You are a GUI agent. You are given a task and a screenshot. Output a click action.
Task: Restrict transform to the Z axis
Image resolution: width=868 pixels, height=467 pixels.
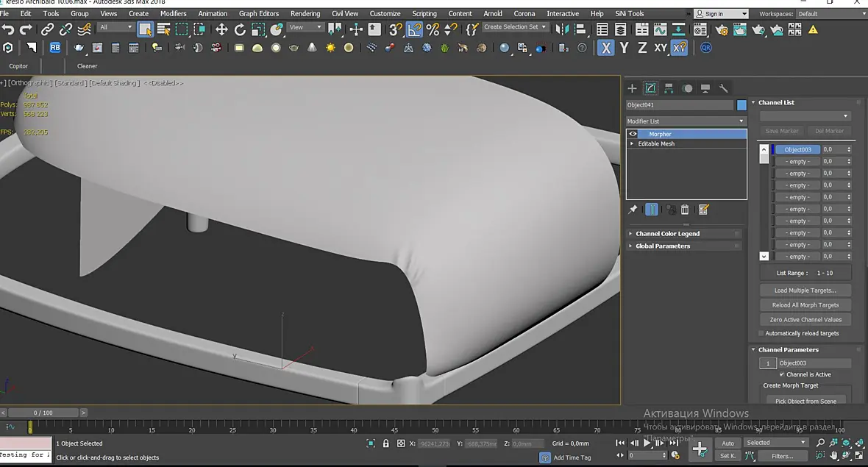[x=642, y=48]
